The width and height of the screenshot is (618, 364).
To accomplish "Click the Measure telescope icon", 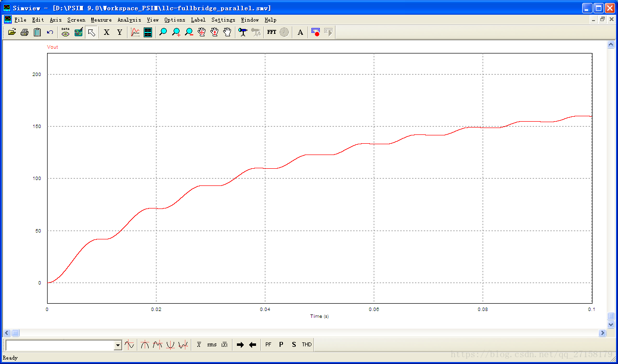I will pos(243,32).
